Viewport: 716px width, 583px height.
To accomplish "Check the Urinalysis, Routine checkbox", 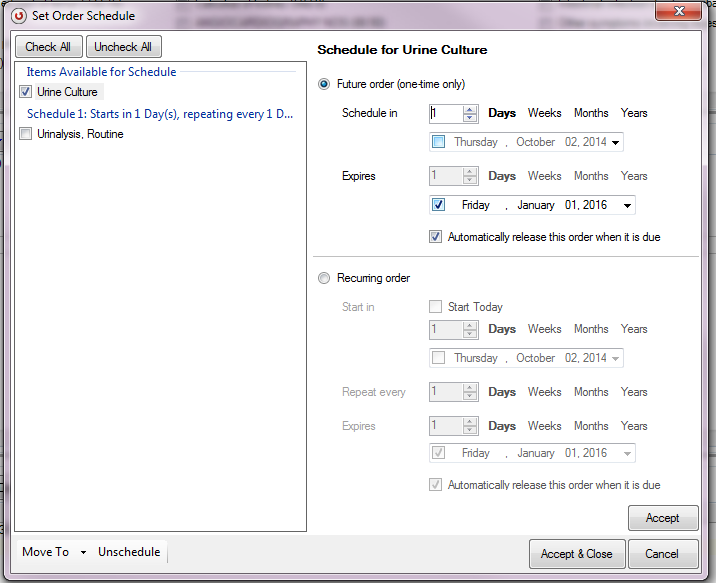I will [x=25, y=134].
